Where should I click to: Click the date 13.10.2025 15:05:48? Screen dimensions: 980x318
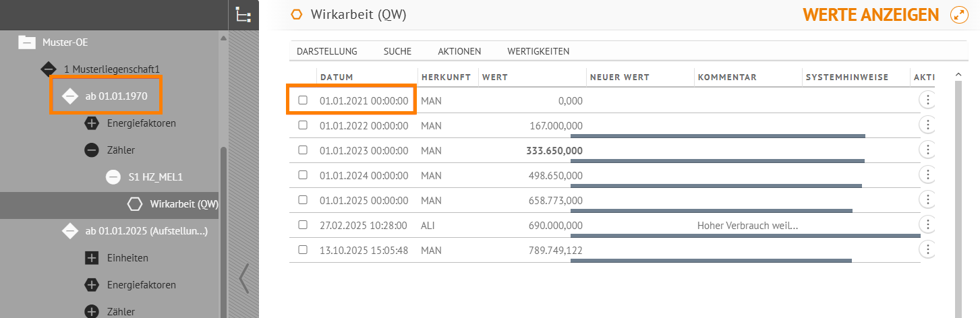(364, 250)
